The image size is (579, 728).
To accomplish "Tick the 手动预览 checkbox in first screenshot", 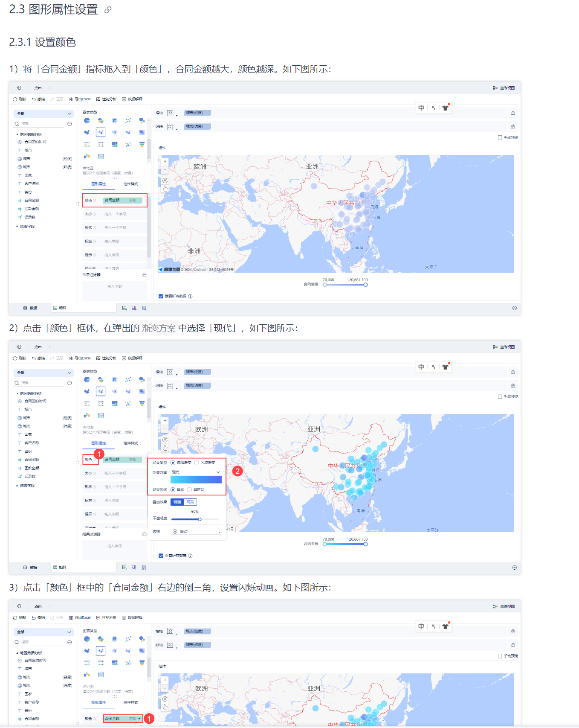I will click(500, 137).
